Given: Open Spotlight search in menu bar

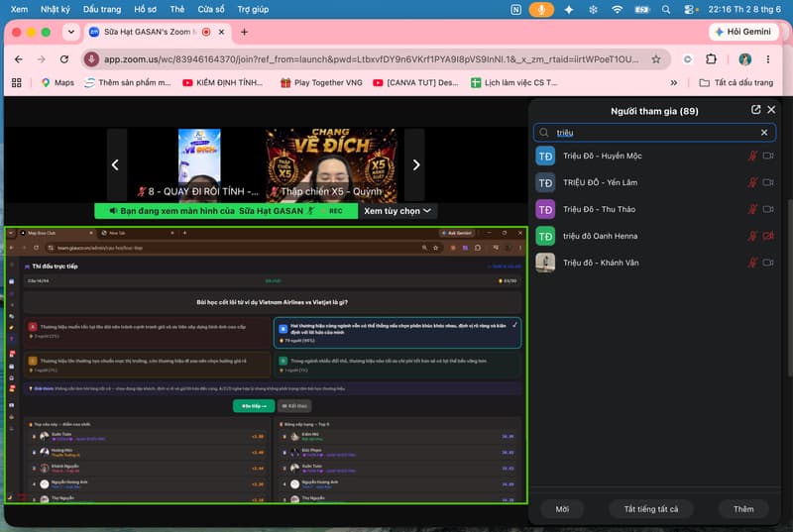Looking at the screenshot, I should pos(665,9).
